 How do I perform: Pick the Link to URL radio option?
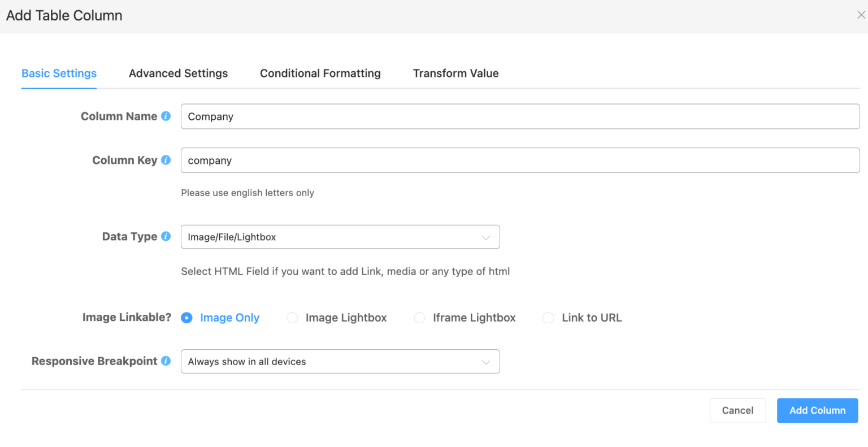pyautogui.click(x=548, y=318)
